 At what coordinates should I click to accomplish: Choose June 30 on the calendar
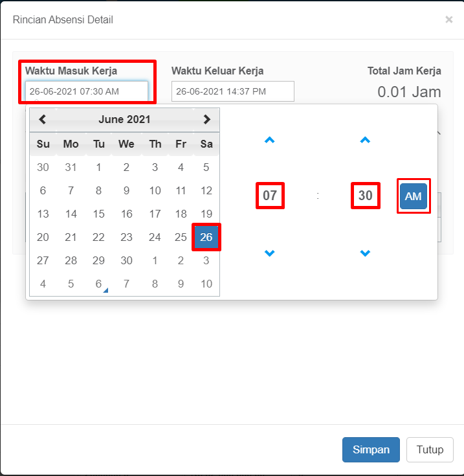pos(126,260)
